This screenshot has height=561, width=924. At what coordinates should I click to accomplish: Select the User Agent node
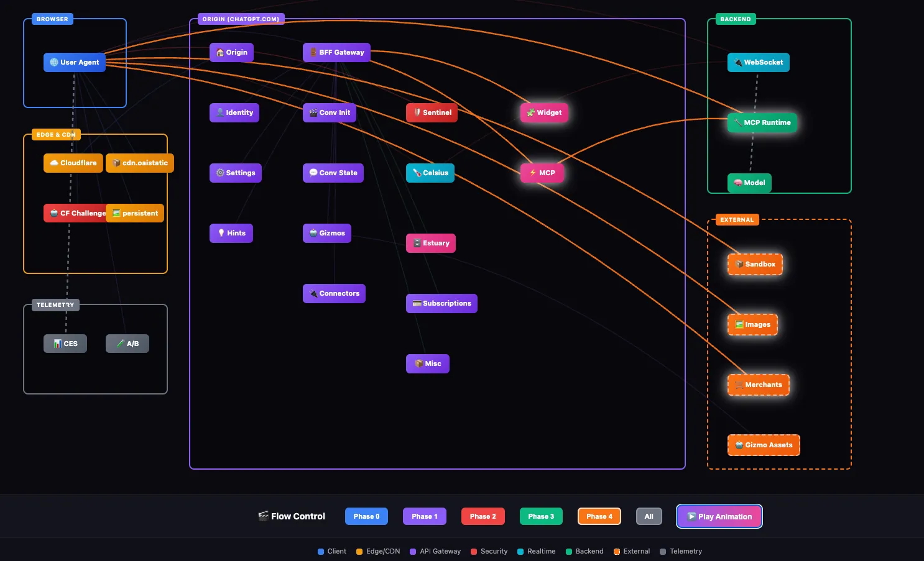tap(75, 62)
